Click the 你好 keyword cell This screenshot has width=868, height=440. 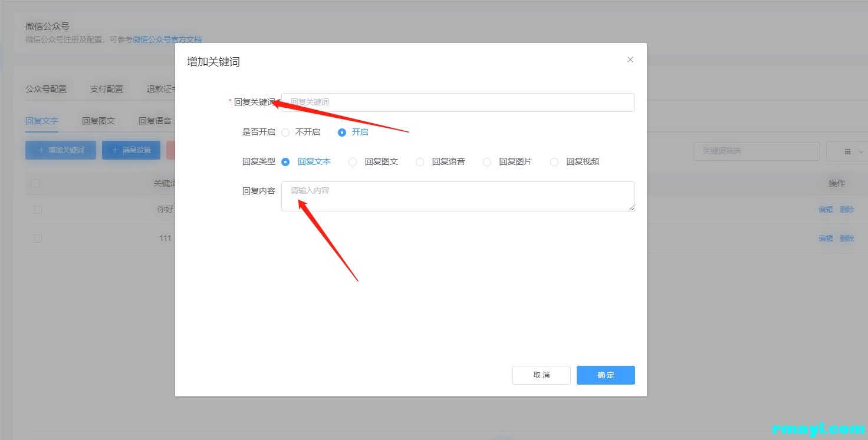(x=165, y=209)
